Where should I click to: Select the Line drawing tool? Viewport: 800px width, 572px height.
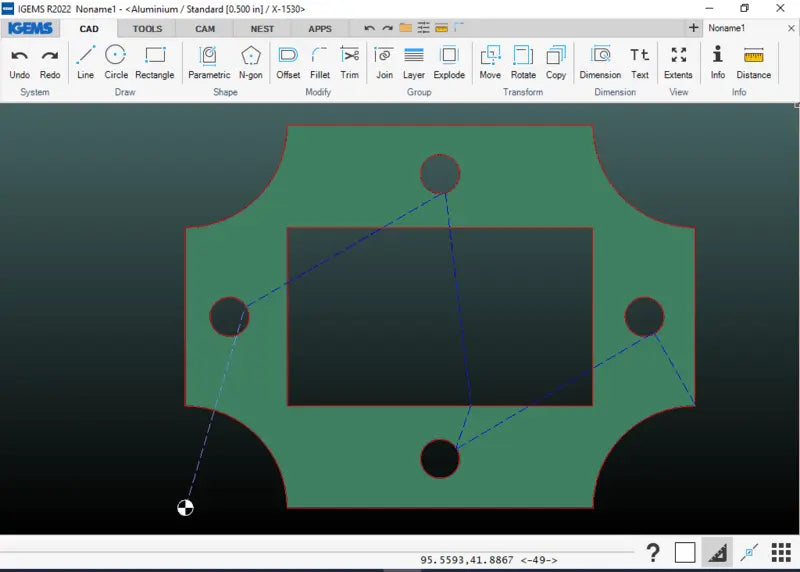(85, 61)
